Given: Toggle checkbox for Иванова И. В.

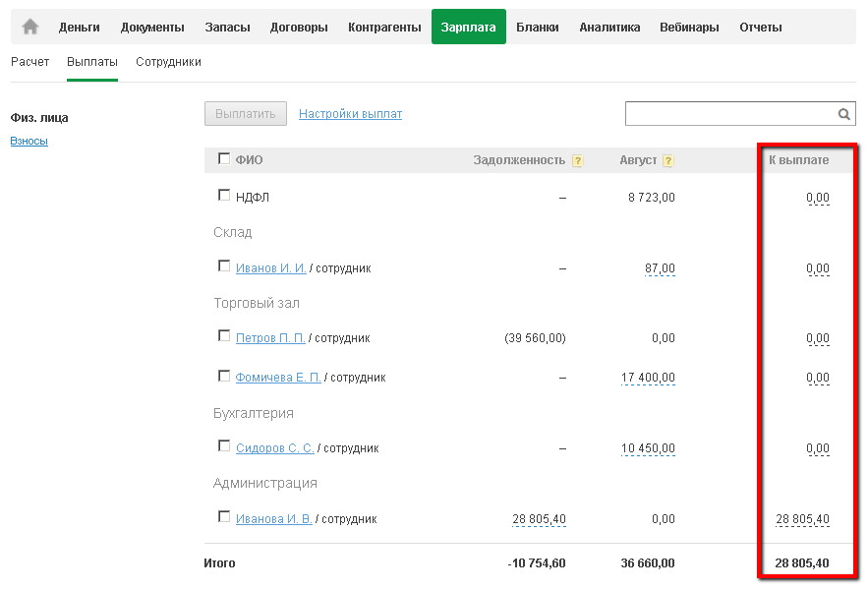Looking at the screenshot, I should [224, 517].
